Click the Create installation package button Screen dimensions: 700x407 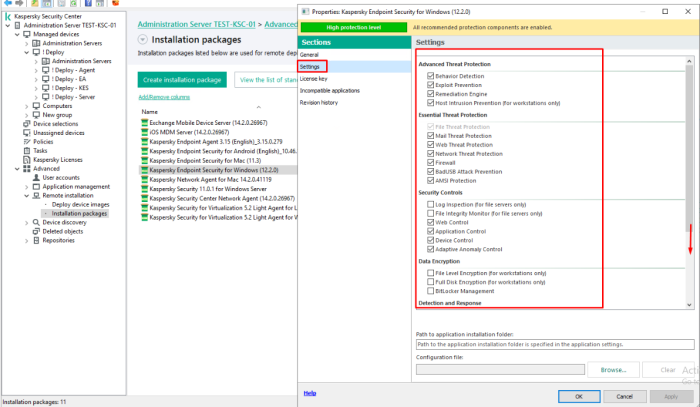(182, 80)
